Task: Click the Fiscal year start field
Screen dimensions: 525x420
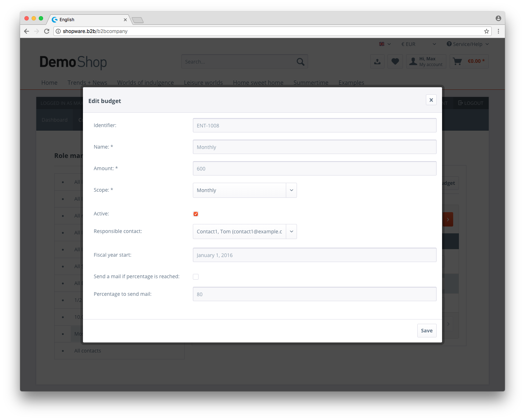Action: [314, 255]
